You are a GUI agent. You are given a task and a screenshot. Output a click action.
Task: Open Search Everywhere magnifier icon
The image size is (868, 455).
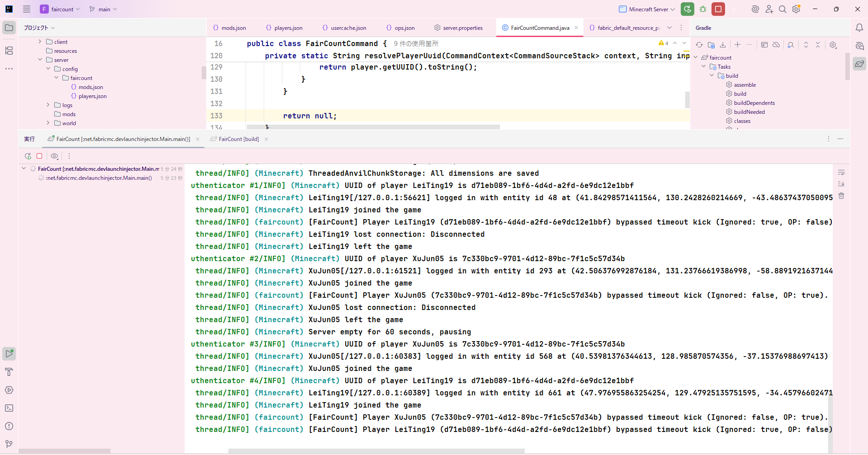pos(783,9)
